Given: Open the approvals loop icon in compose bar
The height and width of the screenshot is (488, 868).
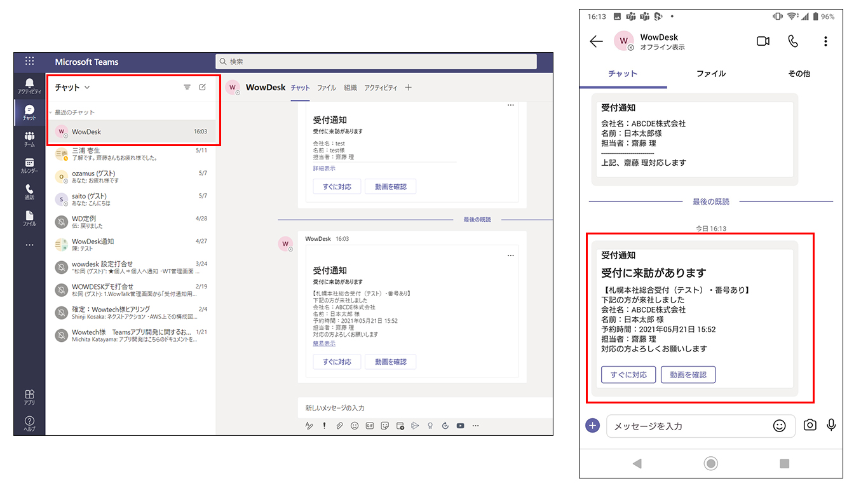Looking at the screenshot, I should tap(445, 426).
